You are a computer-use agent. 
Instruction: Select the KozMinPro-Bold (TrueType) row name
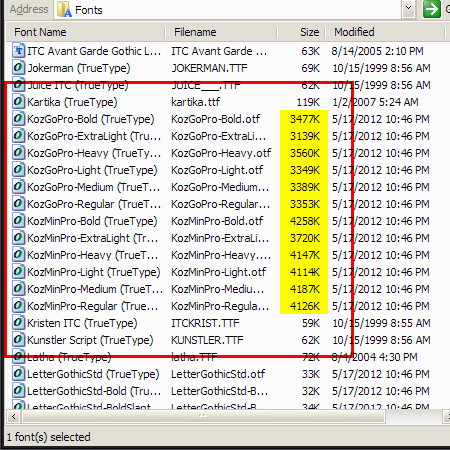[92, 221]
